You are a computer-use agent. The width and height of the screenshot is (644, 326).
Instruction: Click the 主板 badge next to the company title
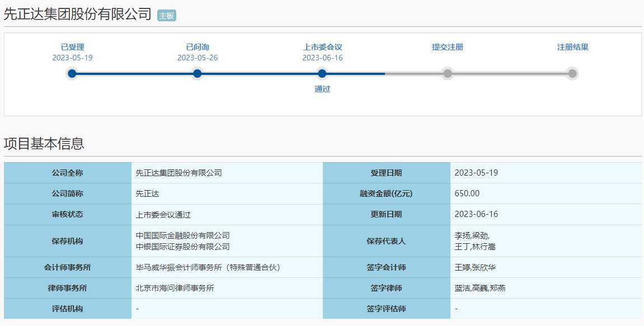point(167,16)
